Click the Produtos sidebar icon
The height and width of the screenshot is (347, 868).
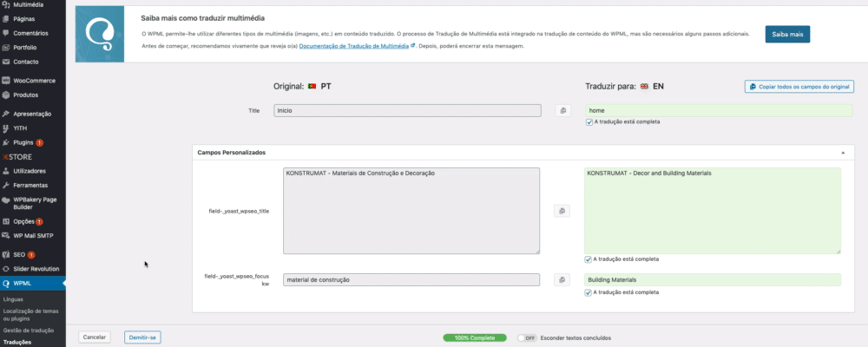click(6, 95)
